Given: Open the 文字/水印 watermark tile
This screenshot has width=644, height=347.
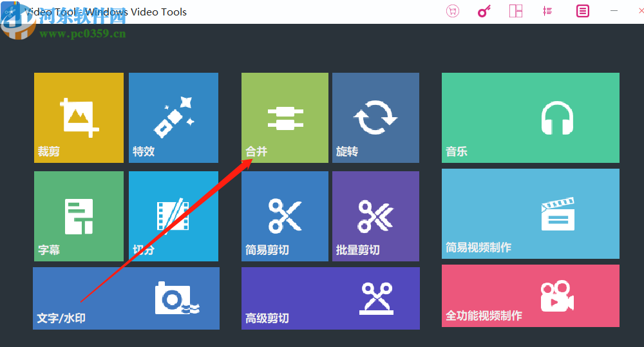Looking at the screenshot, I should [126, 299].
